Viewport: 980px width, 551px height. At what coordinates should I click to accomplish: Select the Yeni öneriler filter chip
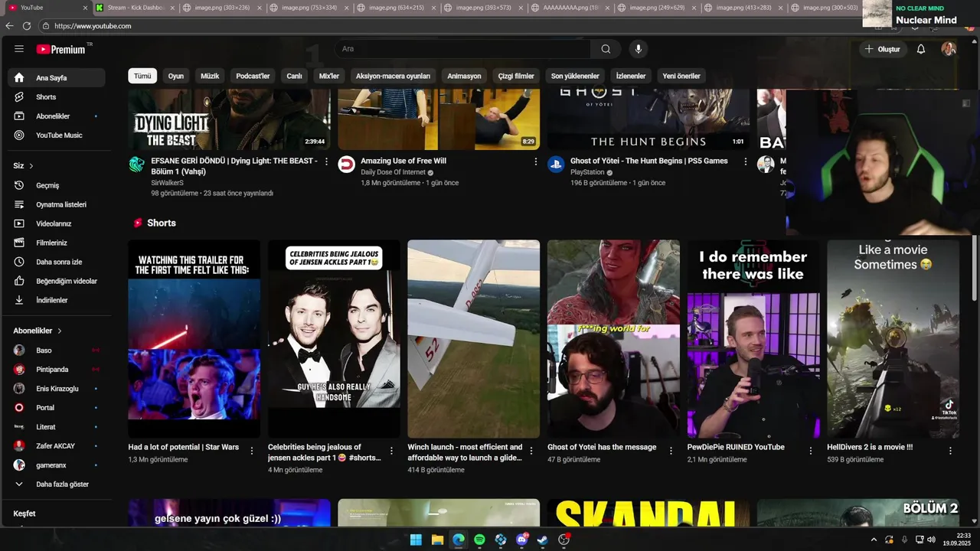[x=681, y=76]
